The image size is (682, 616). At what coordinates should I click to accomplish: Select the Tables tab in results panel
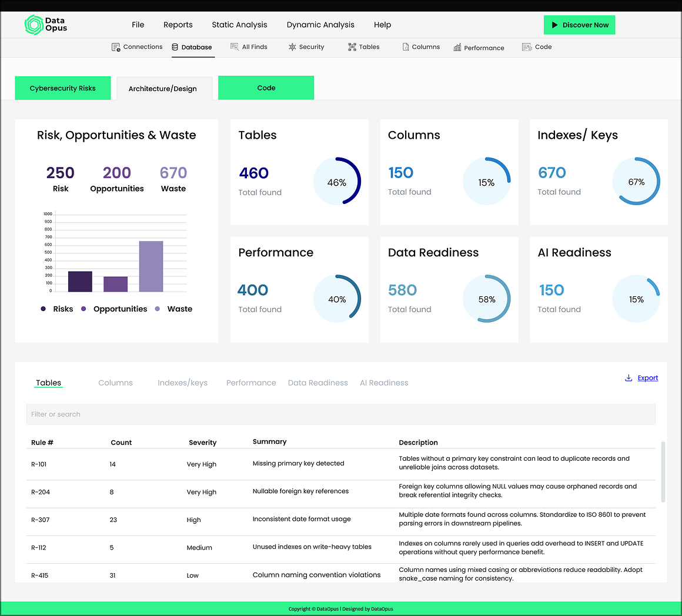48,383
